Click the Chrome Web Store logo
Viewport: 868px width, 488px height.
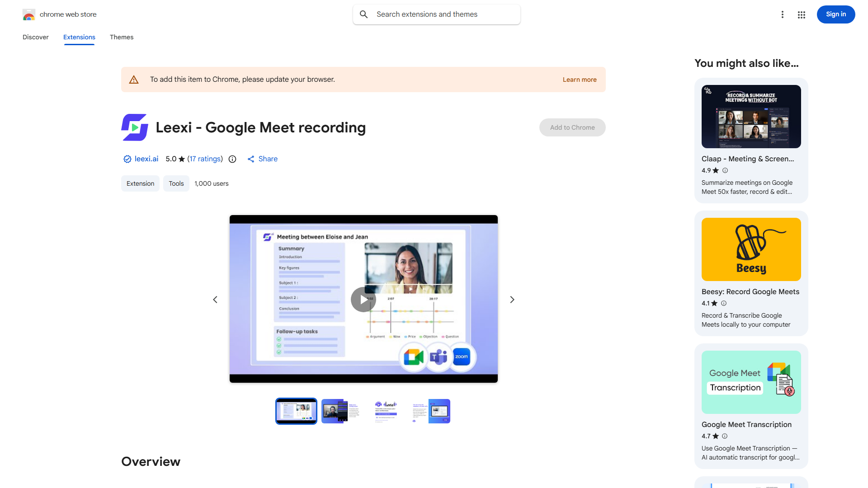(29, 14)
